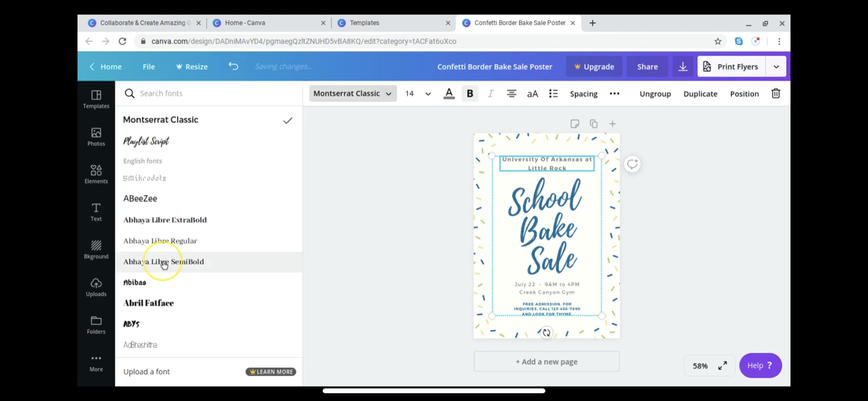Go back to Home
This screenshot has height=401, width=868.
click(x=106, y=67)
